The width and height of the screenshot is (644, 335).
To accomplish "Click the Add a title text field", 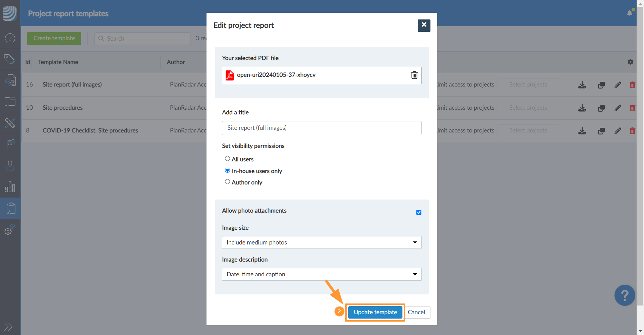I will (321, 128).
